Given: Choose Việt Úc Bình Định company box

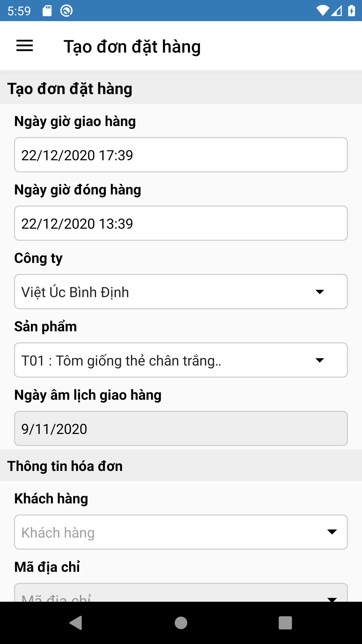Looking at the screenshot, I should [181, 292].
